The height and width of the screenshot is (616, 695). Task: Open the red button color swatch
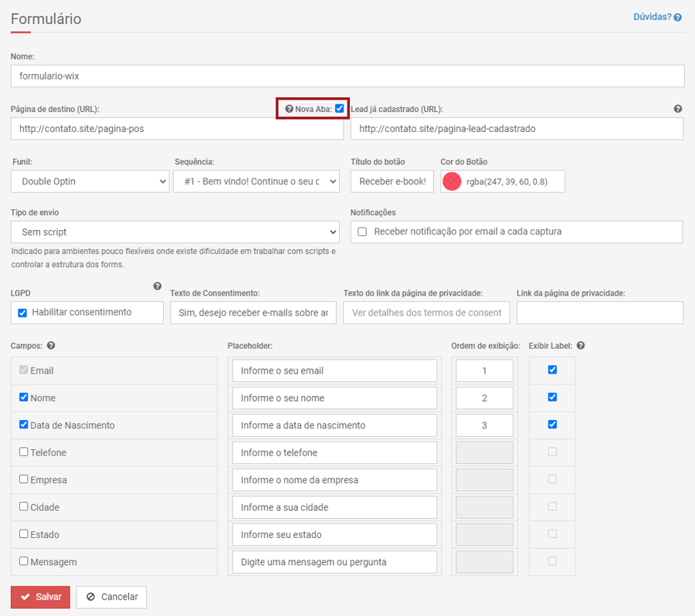point(452,181)
